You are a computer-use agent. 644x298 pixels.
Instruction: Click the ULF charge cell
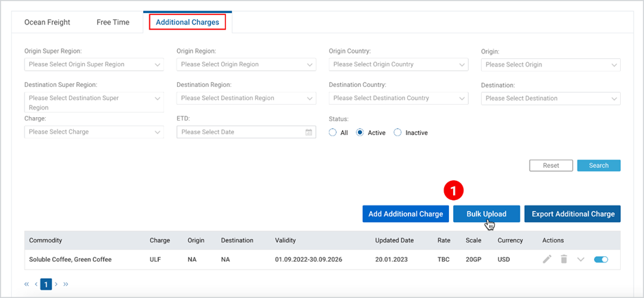coord(155,260)
